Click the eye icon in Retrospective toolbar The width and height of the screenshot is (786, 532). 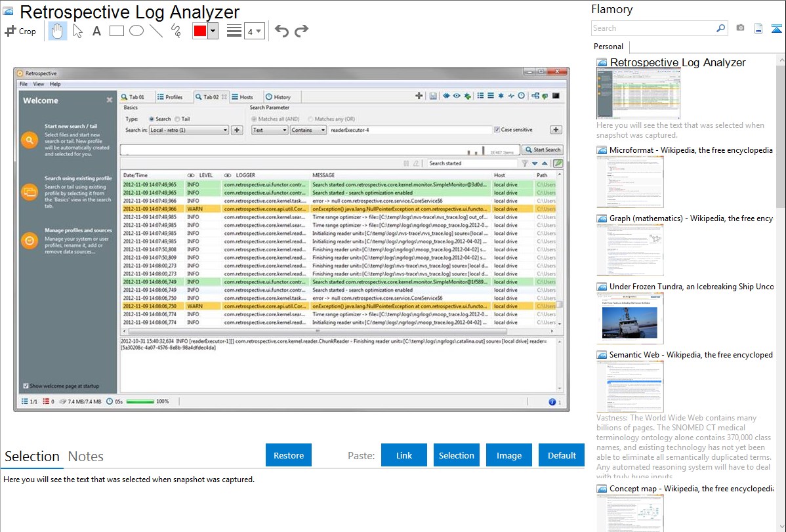[456, 96]
